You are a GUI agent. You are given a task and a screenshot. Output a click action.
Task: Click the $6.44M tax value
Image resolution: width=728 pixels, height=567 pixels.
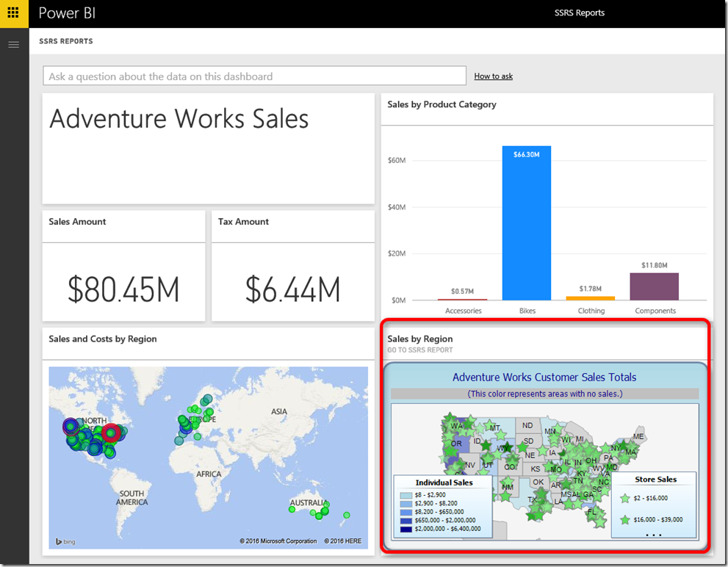(292, 289)
